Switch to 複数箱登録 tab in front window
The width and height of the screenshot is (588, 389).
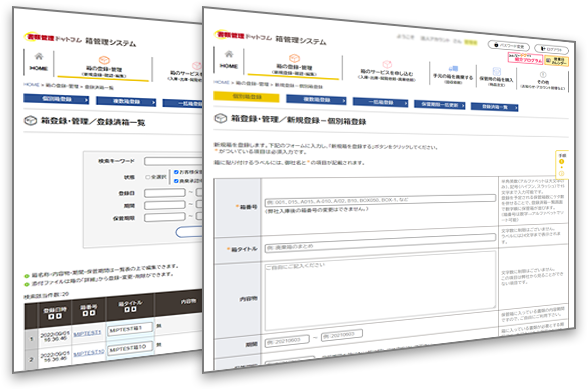(316, 100)
